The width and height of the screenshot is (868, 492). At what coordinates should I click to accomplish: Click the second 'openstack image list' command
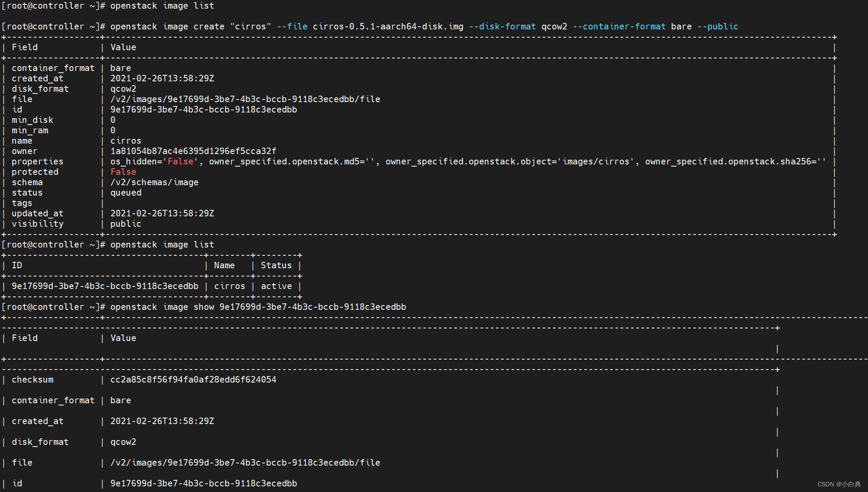[162, 245]
